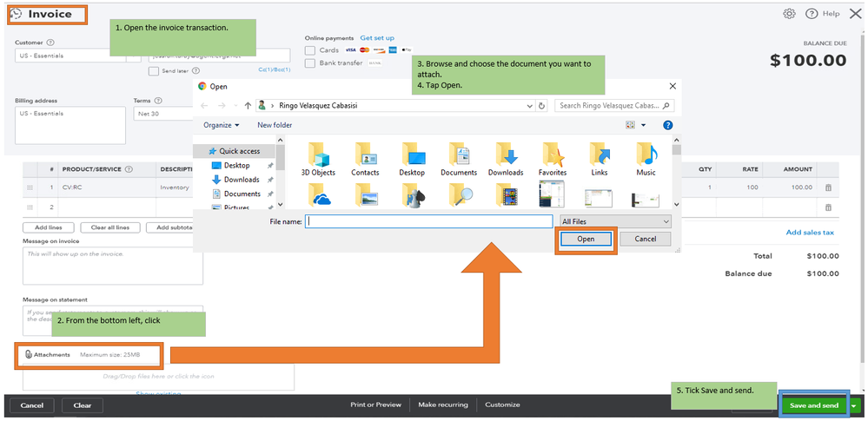Click the Open dialog help icon
The width and height of the screenshot is (868, 421).
(667, 125)
